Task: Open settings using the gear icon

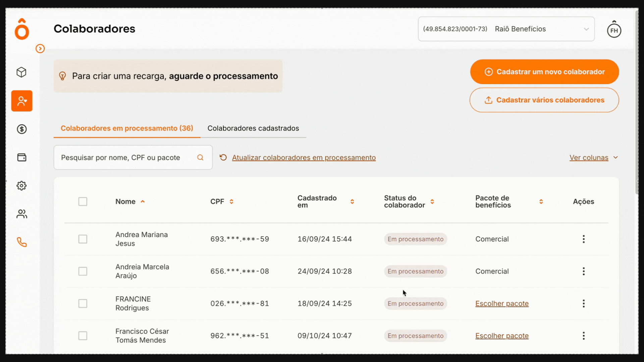Action: point(21,185)
